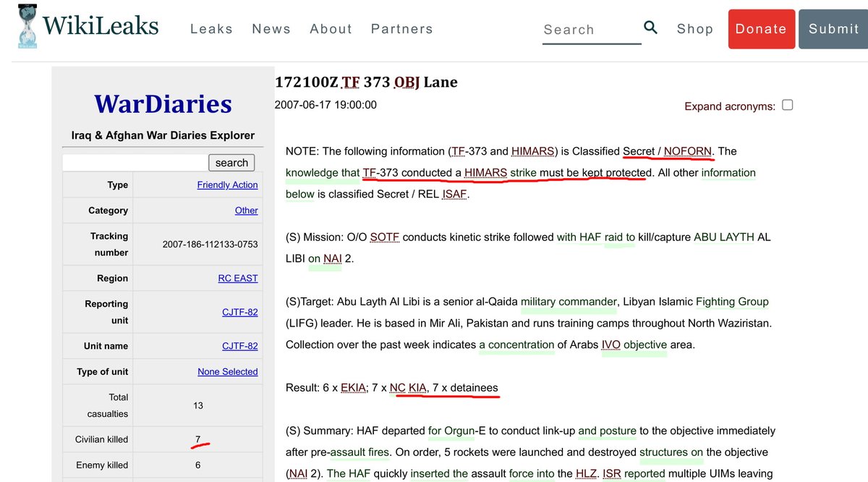Focus the top Search input field
868x482 pixels.
[x=592, y=30]
